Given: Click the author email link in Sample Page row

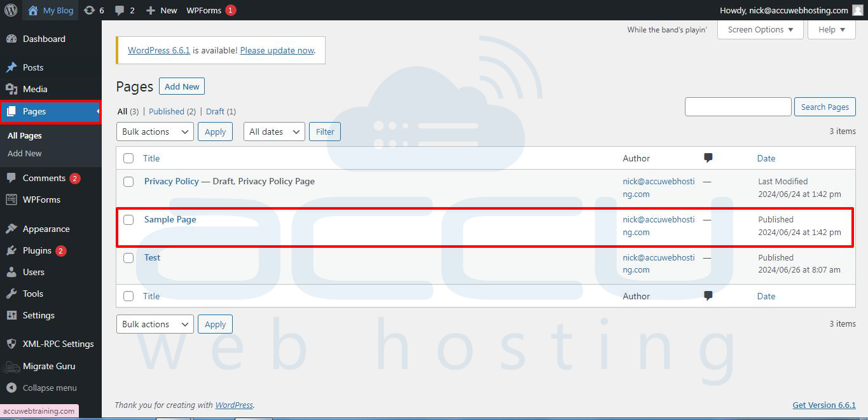Looking at the screenshot, I should click(x=659, y=226).
